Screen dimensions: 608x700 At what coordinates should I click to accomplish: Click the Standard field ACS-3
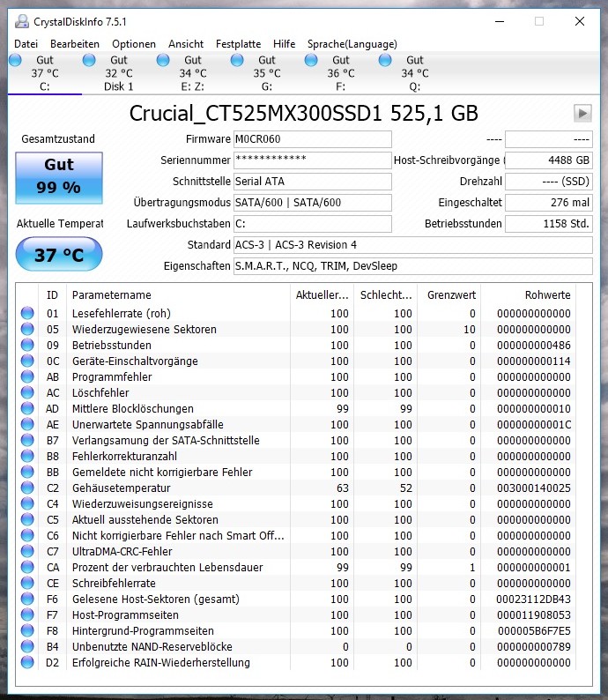(x=413, y=245)
